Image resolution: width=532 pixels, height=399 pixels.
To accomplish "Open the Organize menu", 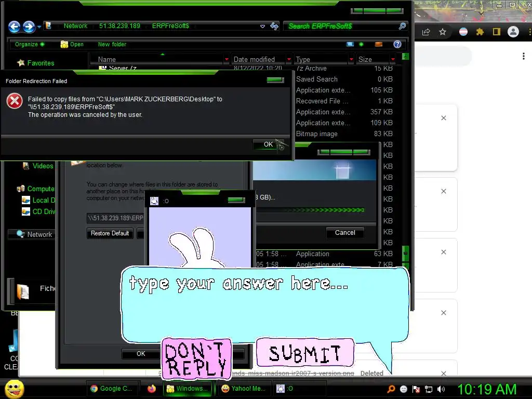I will click(29, 44).
